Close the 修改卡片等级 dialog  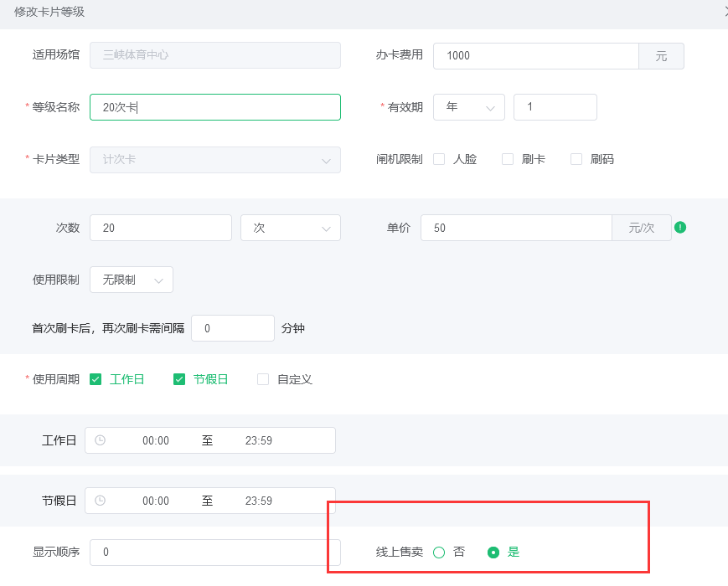724,12
